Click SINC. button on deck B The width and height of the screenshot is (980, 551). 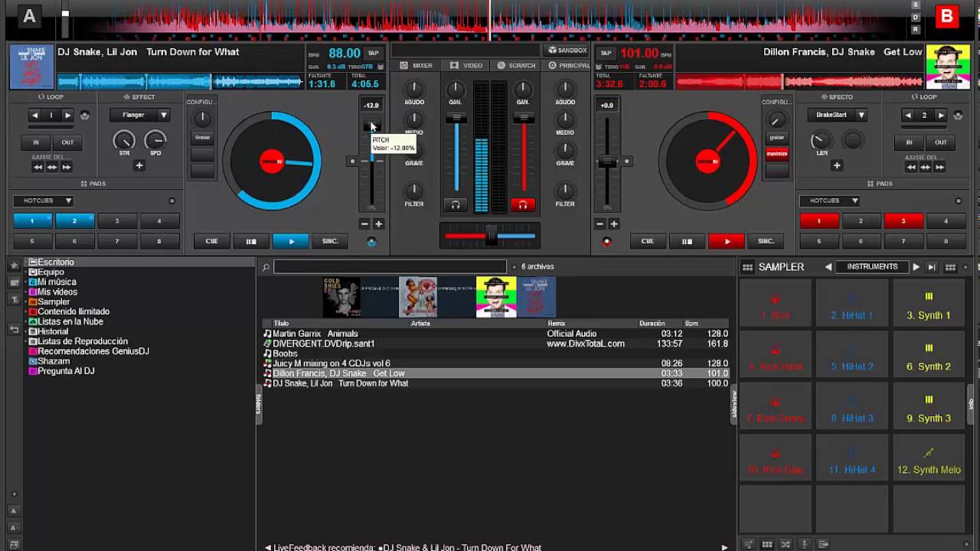766,241
